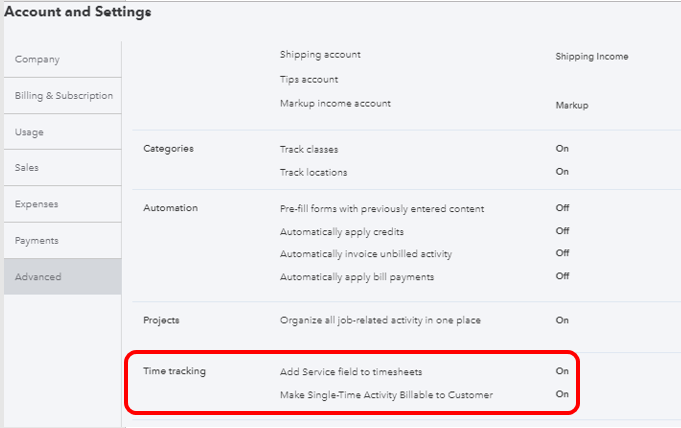Click the Markup income account row
Image resolution: width=681 pixels, height=428 pixels.
[x=335, y=104]
